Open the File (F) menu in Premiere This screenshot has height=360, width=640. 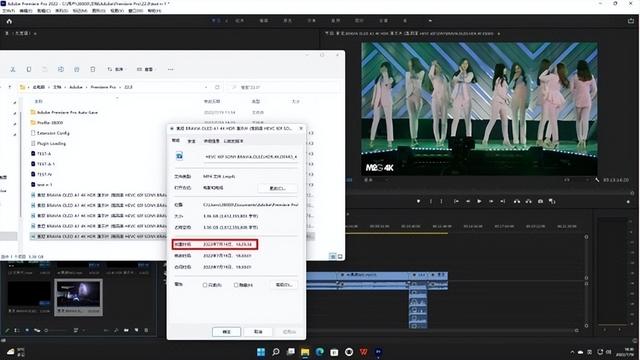tap(8, 11)
